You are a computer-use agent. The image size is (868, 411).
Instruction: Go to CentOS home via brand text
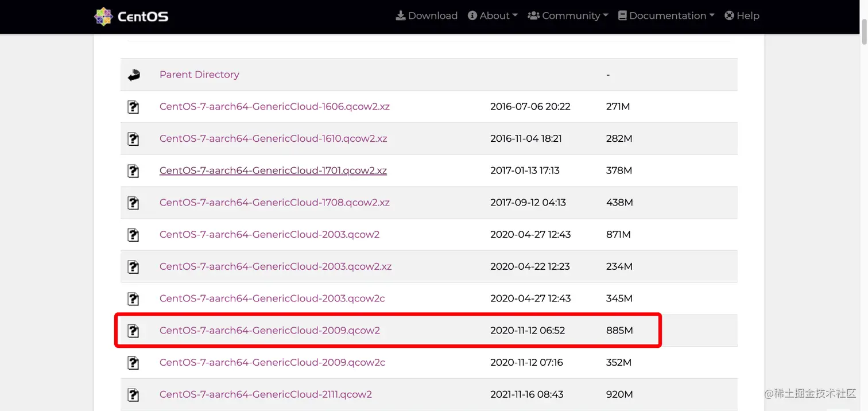point(143,17)
